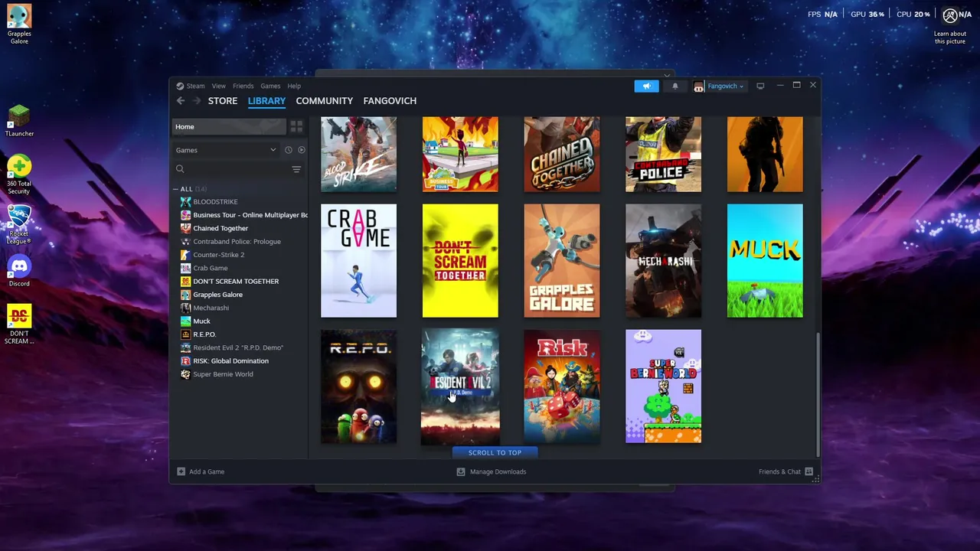Click the library search magnifier icon

(x=180, y=169)
